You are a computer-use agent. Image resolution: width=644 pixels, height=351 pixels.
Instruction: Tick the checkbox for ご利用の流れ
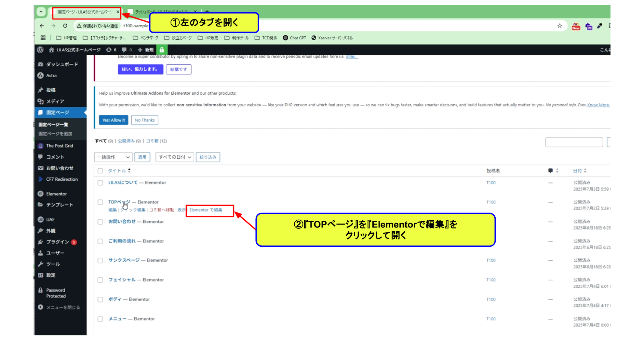point(100,241)
